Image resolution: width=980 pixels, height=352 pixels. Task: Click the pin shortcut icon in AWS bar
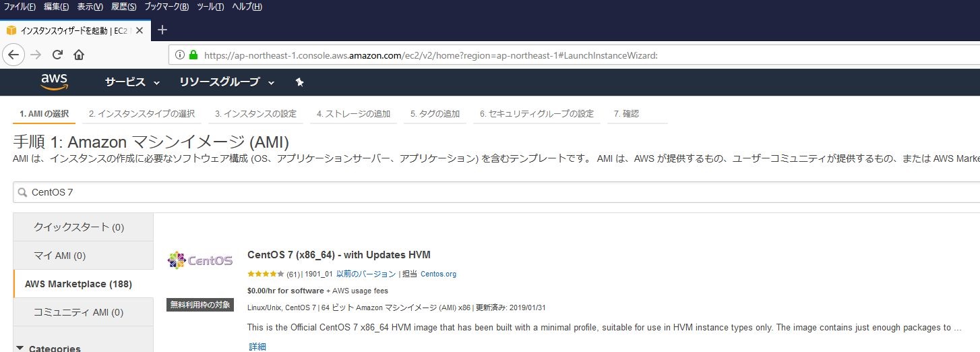pos(300,82)
